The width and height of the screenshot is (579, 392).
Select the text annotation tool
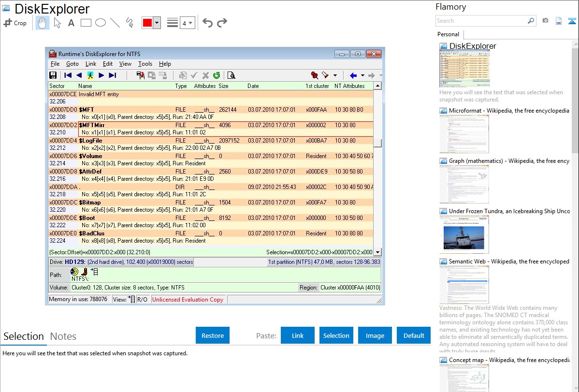(71, 23)
